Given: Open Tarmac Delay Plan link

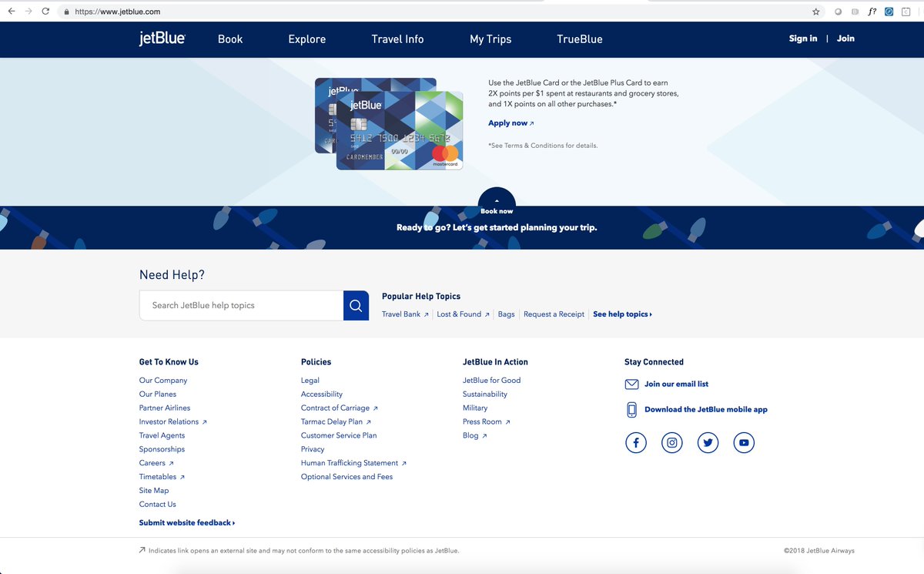Looking at the screenshot, I should [x=336, y=422].
